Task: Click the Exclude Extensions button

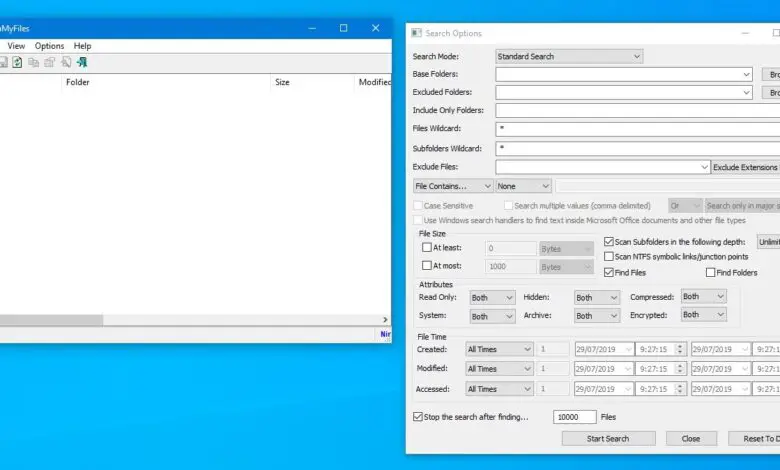Action: point(745,167)
